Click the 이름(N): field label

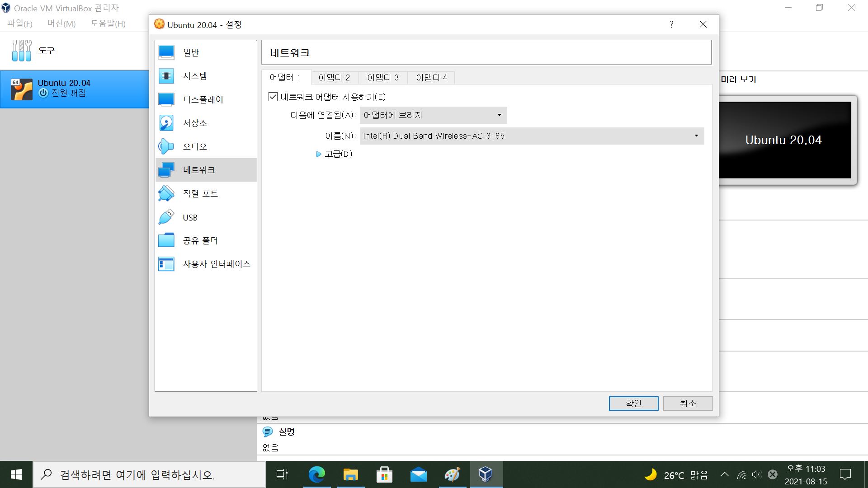tap(340, 136)
